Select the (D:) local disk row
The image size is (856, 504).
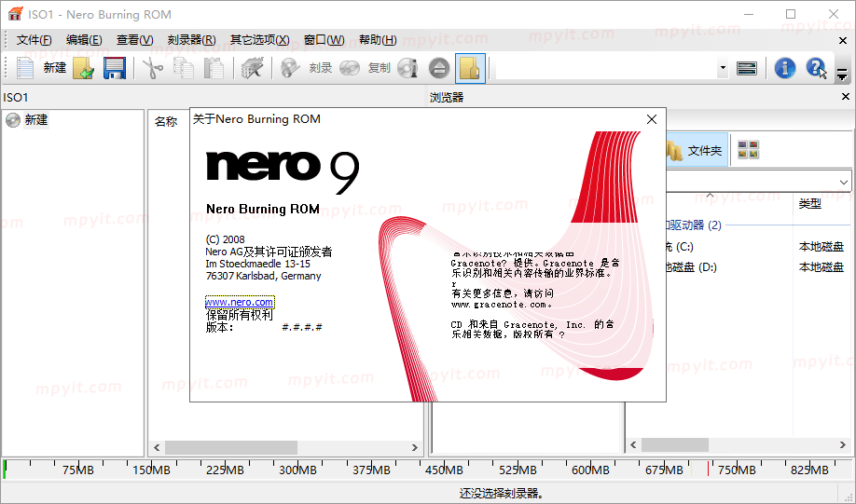[756, 267]
